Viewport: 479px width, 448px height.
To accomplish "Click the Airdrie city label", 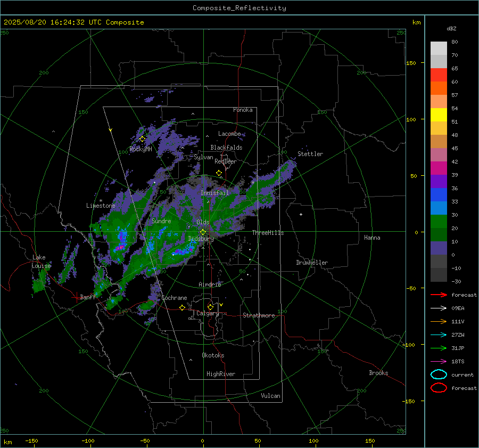I will 210,284.
